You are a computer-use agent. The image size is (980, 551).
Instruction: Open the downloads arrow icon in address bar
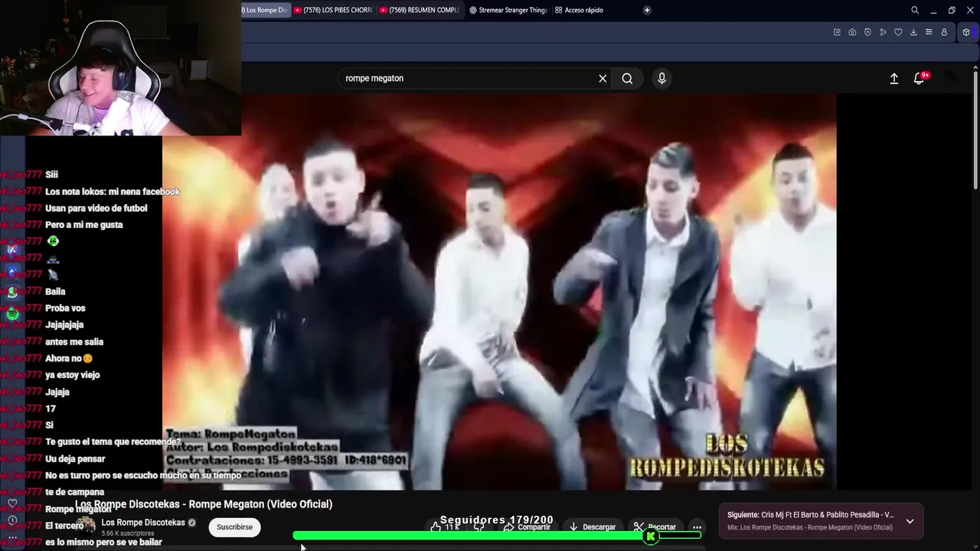(913, 32)
